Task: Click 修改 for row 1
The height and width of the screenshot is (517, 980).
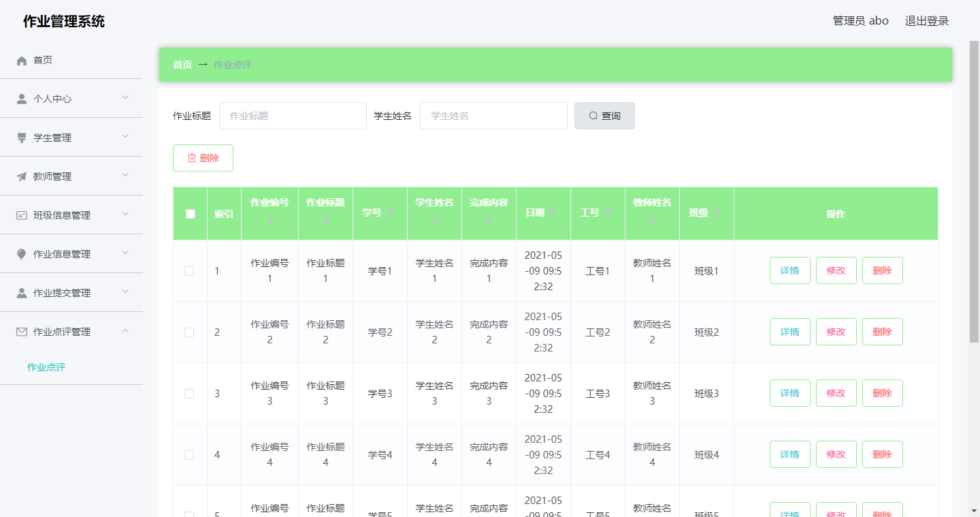Action: 836,270
